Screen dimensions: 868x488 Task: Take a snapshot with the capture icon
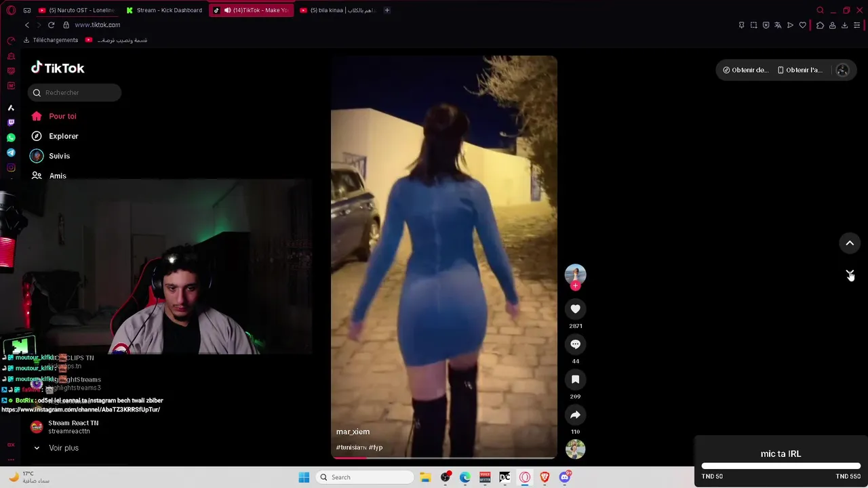click(753, 25)
